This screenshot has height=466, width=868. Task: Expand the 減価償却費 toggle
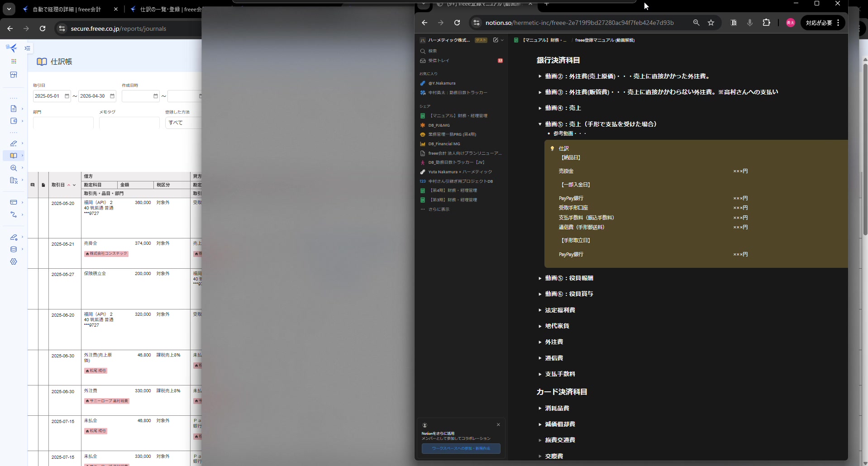point(540,424)
